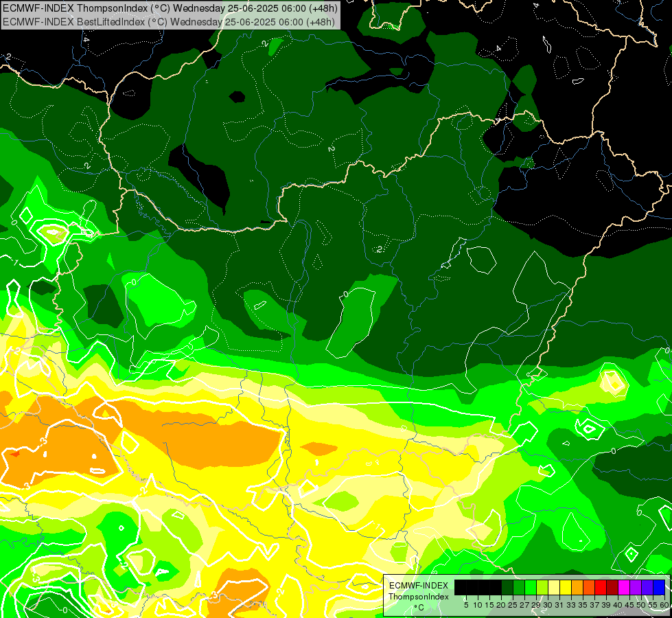Click the 'ECMWF-INDEX' label in the legend

click(419, 586)
